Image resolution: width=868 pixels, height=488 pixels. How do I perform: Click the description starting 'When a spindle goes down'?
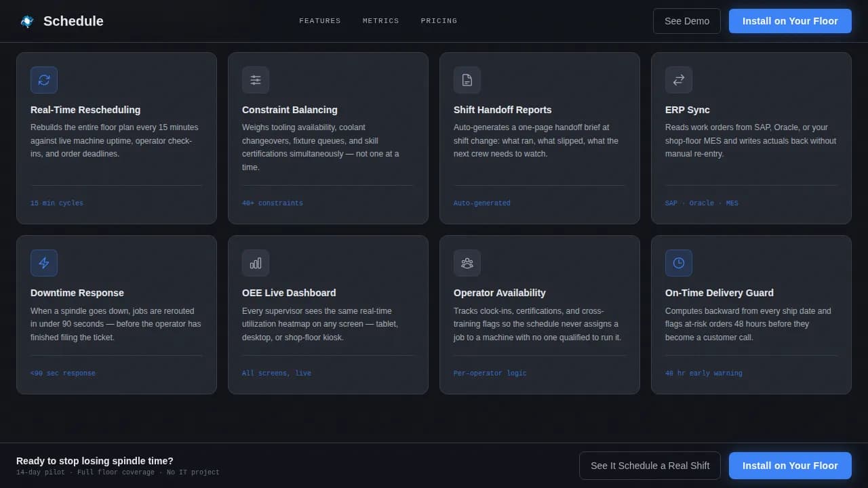[116, 324]
